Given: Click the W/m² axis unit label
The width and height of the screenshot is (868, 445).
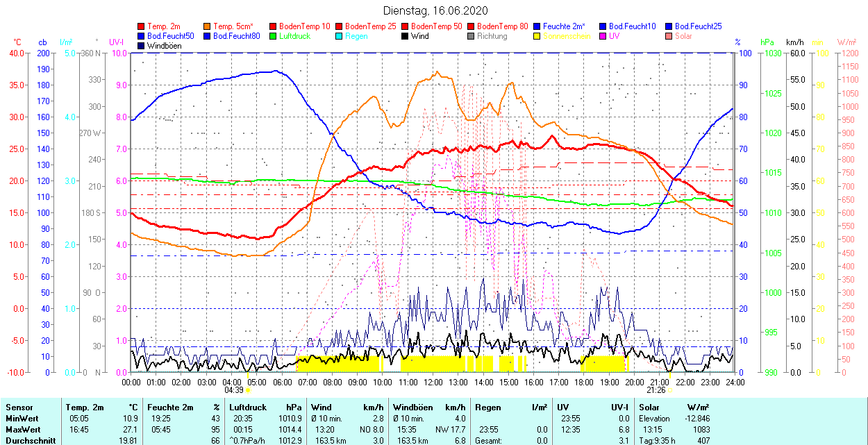Looking at the screenshot, I should pyautogui.click(x=846, y=42).
